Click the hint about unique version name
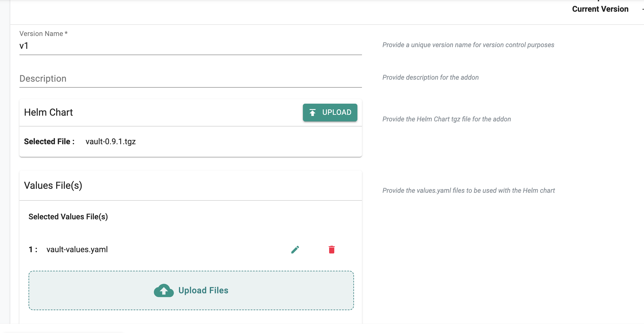The height and width of the screenshot is (333, 644). click(x=468, y=45)
